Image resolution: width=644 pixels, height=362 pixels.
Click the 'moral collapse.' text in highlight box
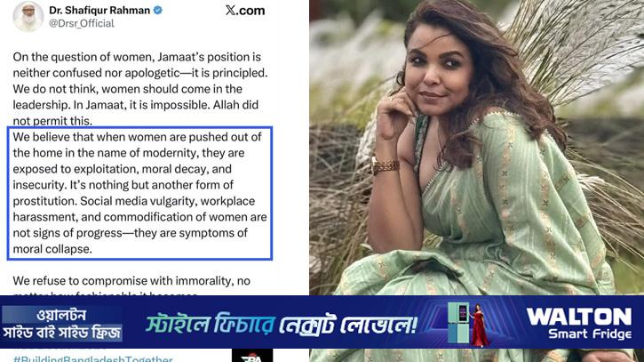point(52,249)
